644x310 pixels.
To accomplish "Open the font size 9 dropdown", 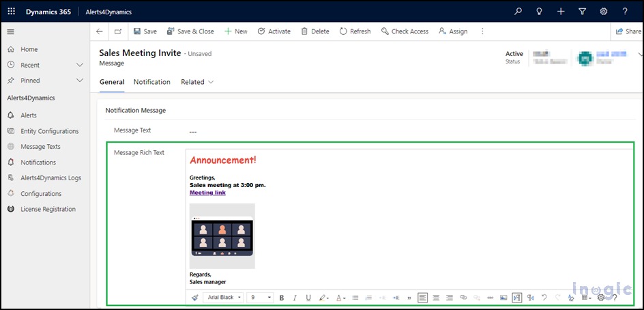I will pos(261,297).
